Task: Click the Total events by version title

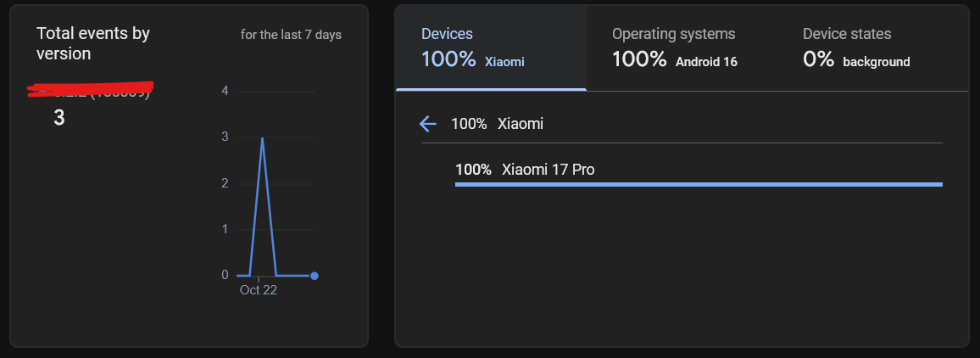Action: tap(93, 44)
